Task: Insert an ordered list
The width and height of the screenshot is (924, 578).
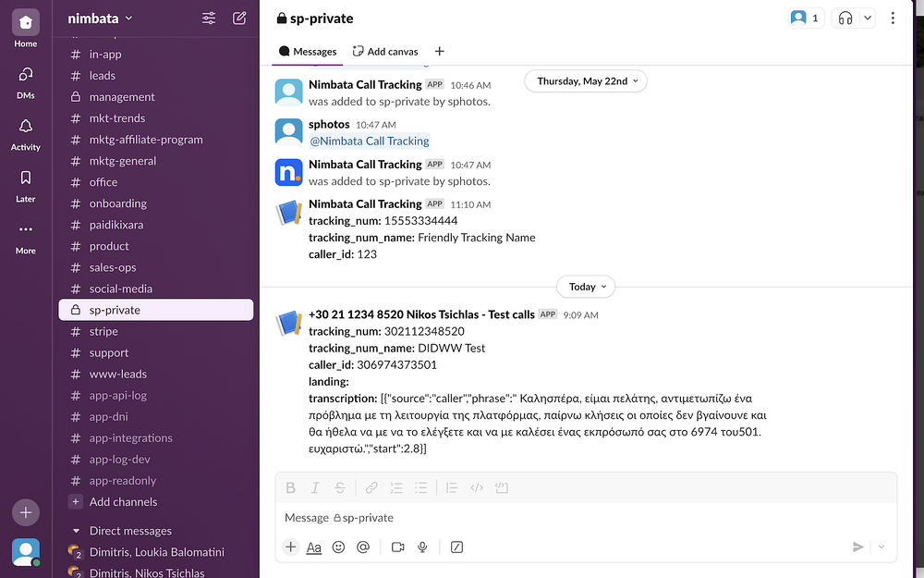Action: 396,487
